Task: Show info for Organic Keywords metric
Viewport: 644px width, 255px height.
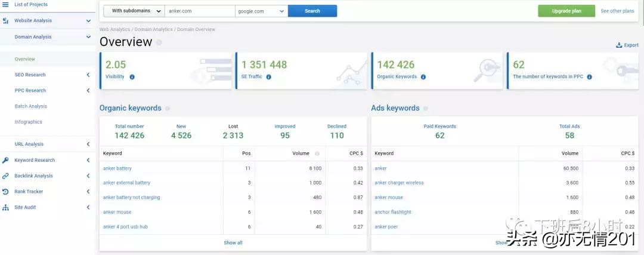Action: click(x=423, y=76)
